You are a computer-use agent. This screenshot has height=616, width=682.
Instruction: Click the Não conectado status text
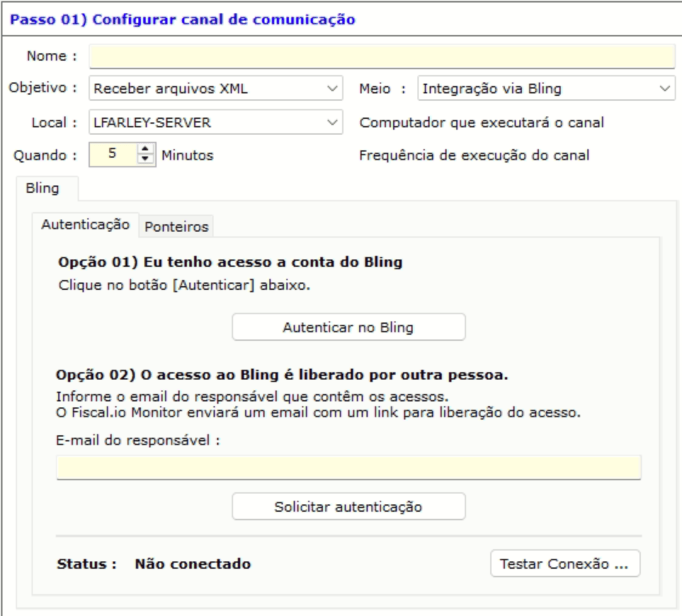[x=193, y=564]
